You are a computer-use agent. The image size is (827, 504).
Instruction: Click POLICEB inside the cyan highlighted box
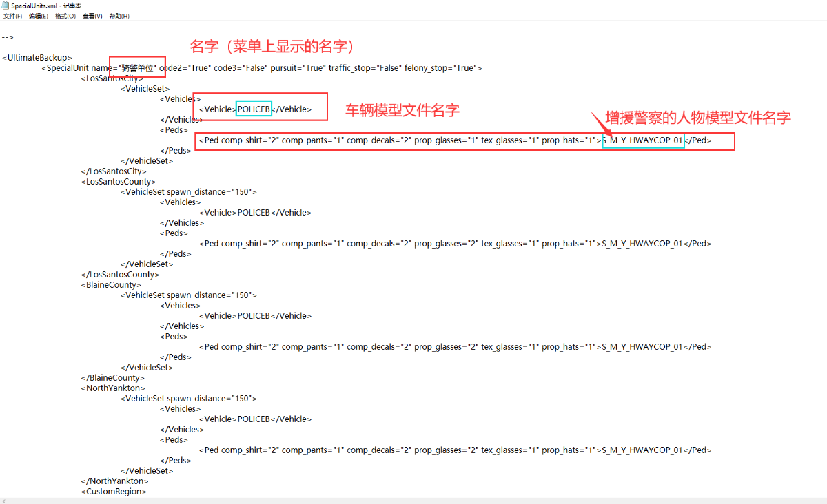(x=254, y=109)
